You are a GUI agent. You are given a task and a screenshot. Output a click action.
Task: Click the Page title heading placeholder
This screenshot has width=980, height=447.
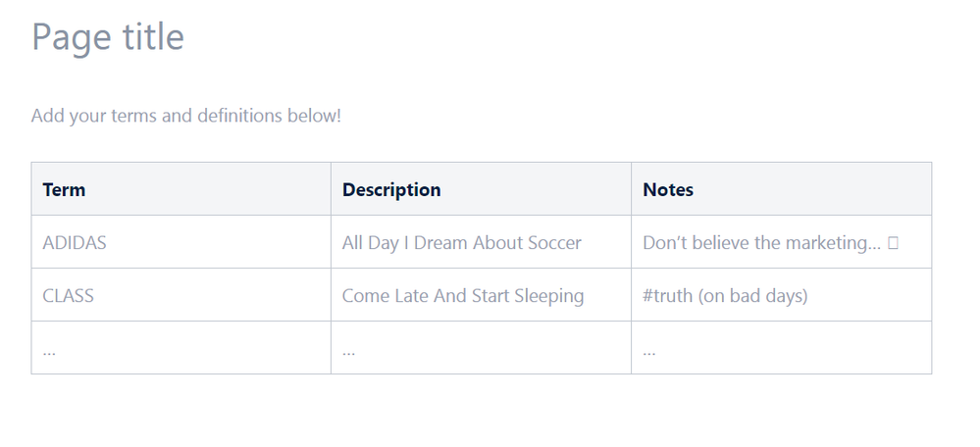pos(108,37)
